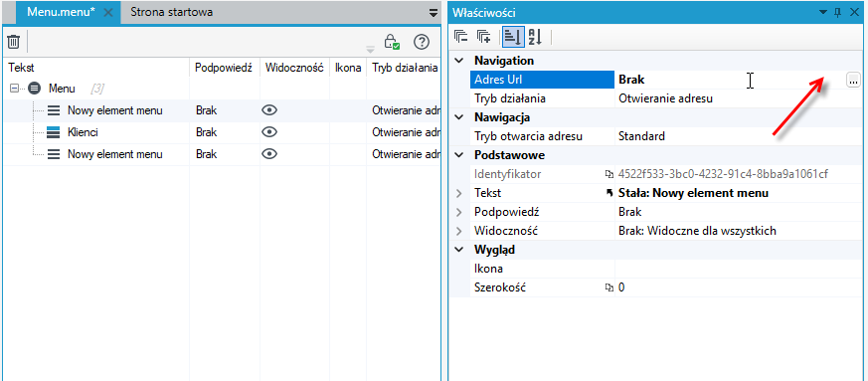The width and height of the screenshot is (868, 381).
Task: Click Podpowiedź cell Brak in Klienci row
Action: (207, 132)
